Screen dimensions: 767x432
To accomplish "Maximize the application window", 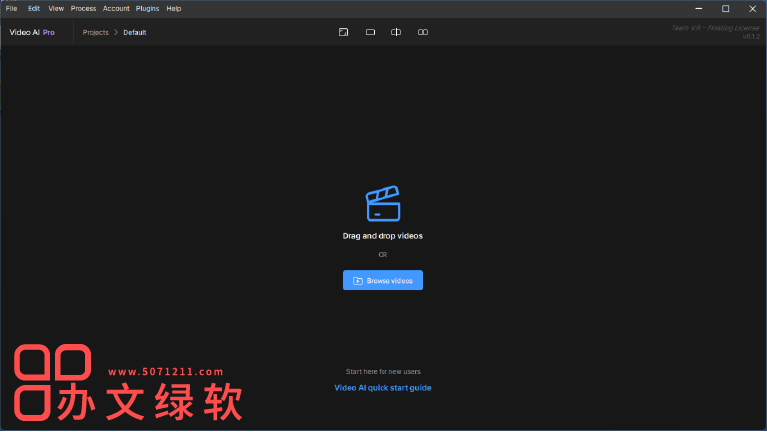I will (x=725, y=9).
